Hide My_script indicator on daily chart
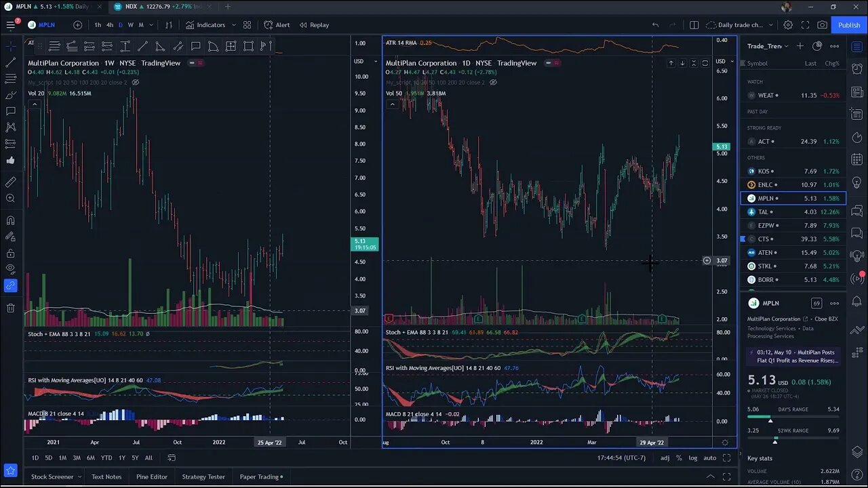Screen dimensions: 868x488 [493, 82]
